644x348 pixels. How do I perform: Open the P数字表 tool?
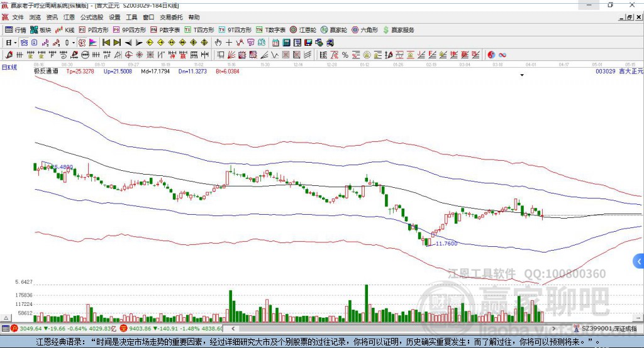(165, 30)
